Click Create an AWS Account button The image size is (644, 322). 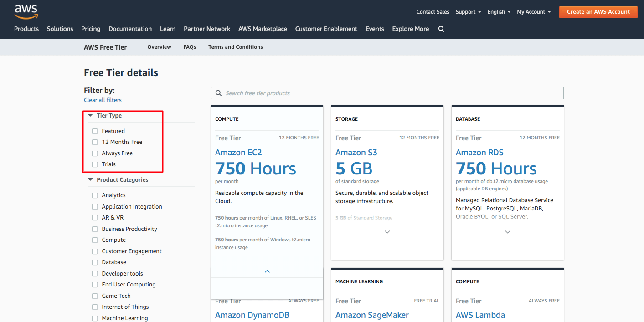point(598,12)
